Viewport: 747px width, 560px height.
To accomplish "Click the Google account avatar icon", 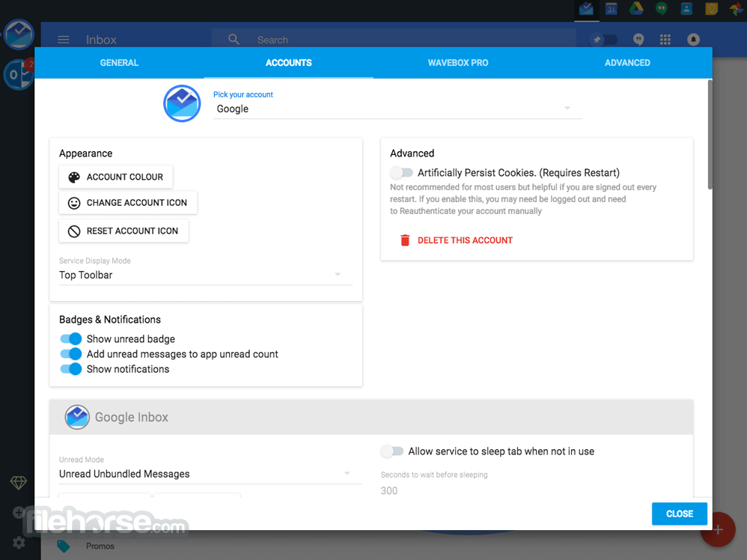I will click(x=182, y=103).
